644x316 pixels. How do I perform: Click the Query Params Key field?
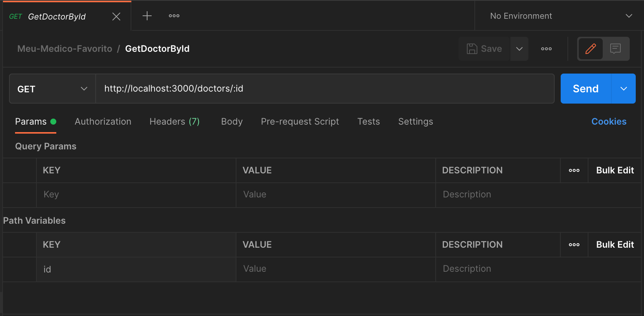click(136, 194)
